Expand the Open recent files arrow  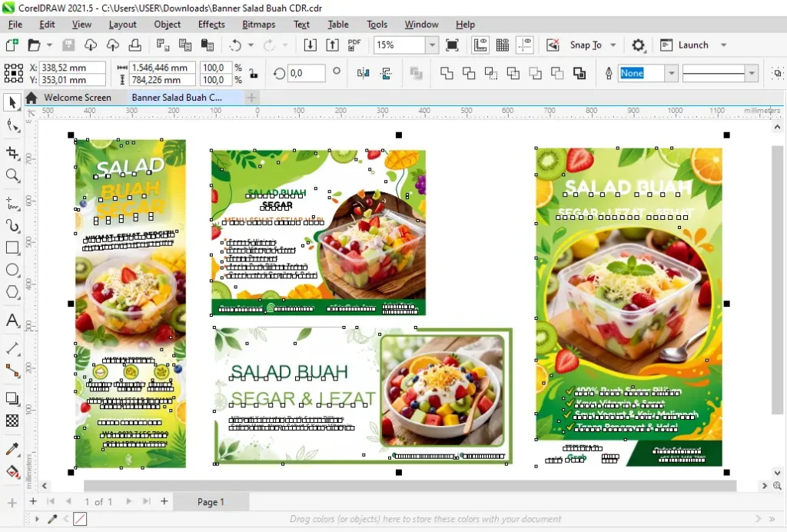click(x=49, y=45)
